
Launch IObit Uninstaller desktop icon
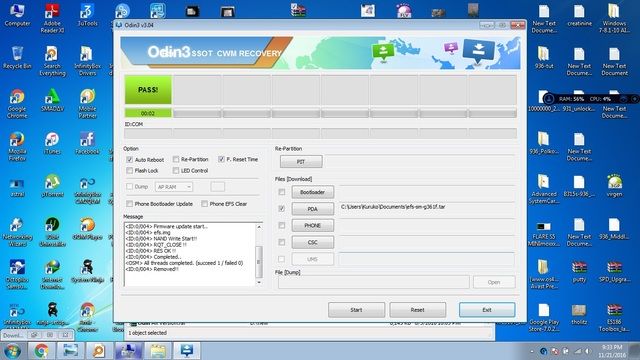coord(52,232)
